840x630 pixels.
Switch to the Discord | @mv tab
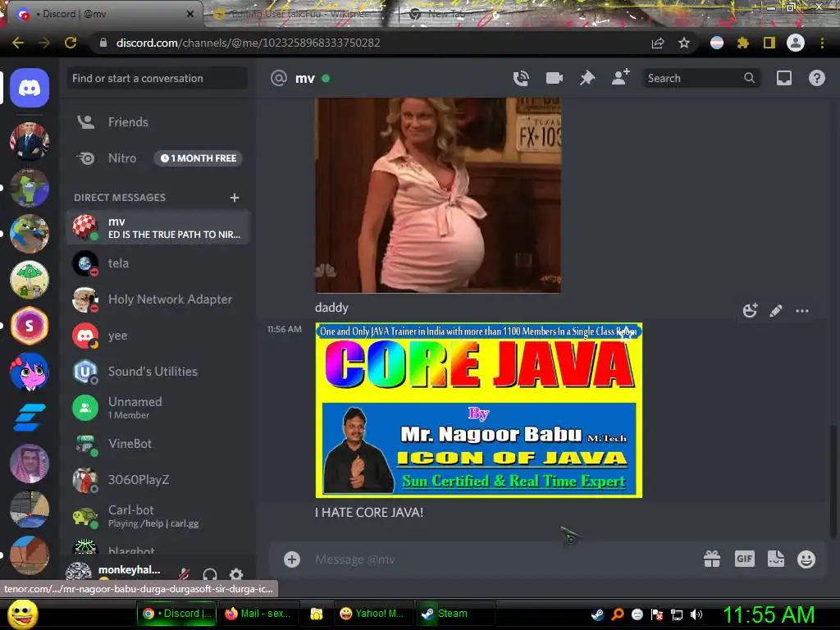(x=104, y=14)
